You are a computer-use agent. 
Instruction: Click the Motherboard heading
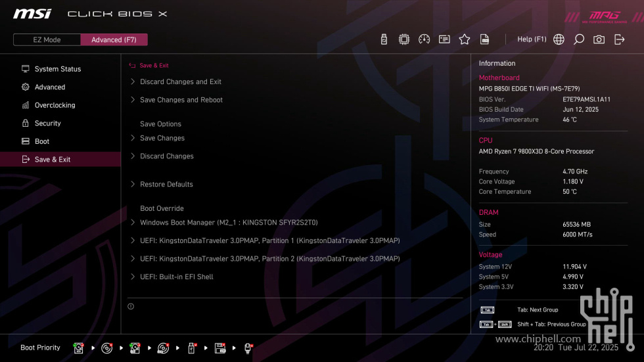[x=499, y=78]
